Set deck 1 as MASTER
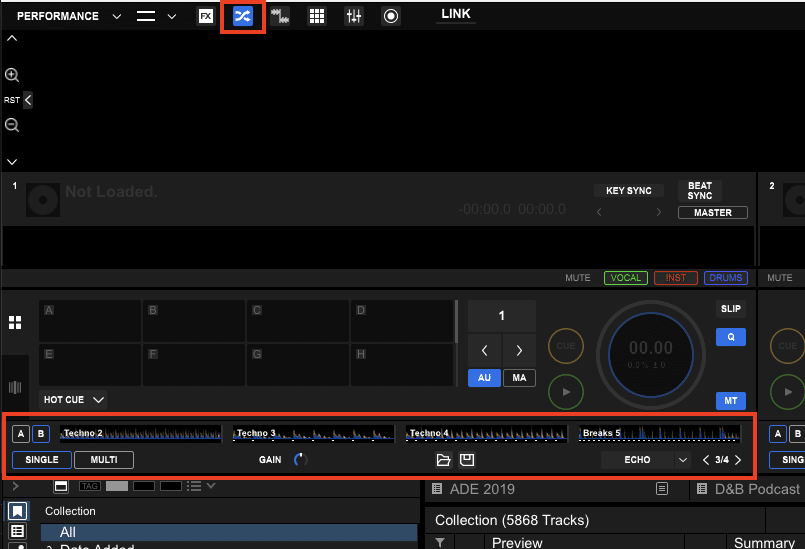The height and width of the screenshot is (549, 805). click(x=713, y=213)
